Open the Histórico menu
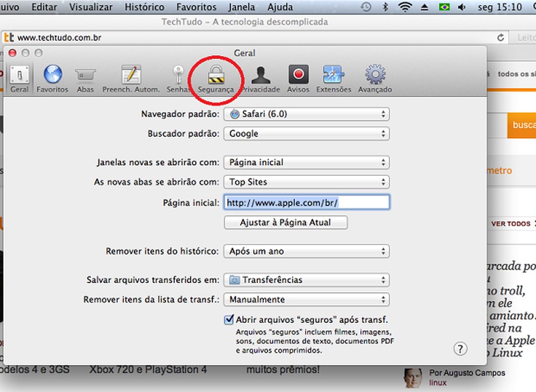536x392 pixels. click(144, 7)
